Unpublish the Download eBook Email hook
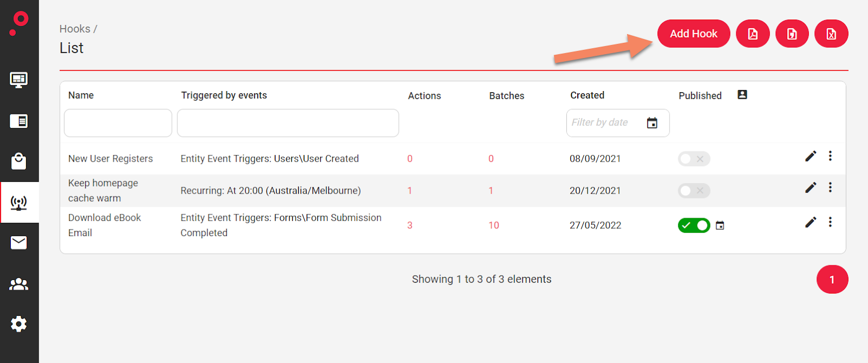The image size is (868, 363). coord(693,225)
